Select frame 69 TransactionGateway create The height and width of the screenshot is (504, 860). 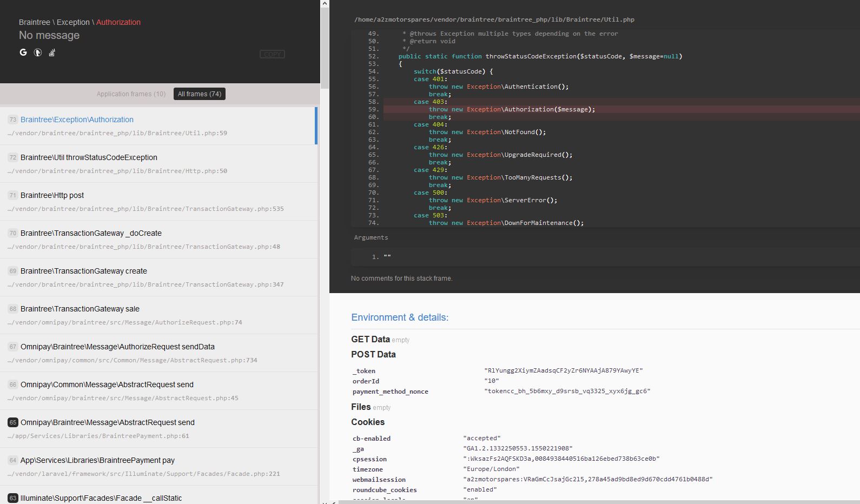(x=158, y=277)
